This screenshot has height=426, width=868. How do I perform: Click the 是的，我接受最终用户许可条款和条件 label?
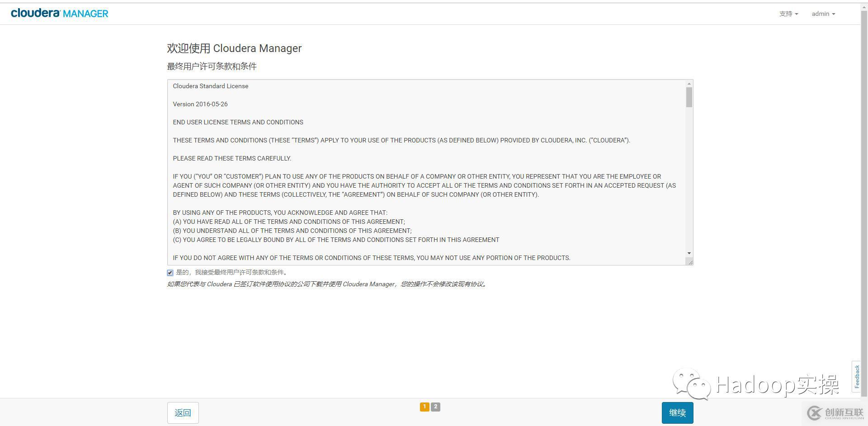tap(231, 272)
